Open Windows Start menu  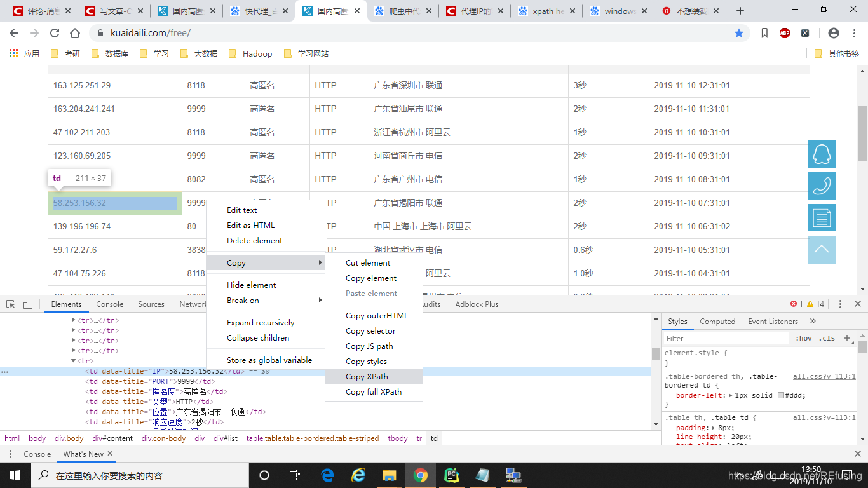point(14,475)
